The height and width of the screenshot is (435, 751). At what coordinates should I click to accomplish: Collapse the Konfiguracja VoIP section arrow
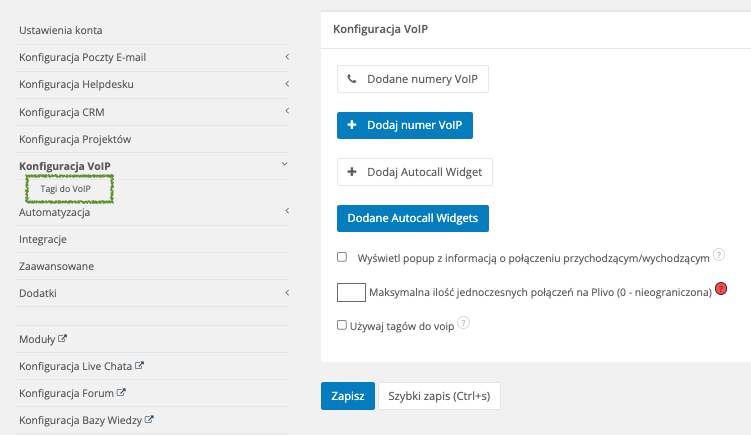point(285,164)
